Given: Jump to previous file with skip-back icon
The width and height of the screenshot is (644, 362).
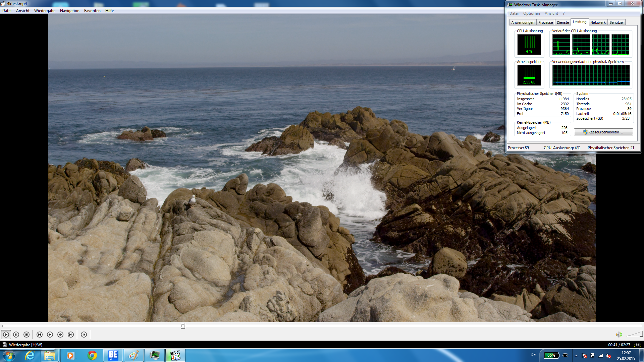Looking at the screenshot, I should click(40, 335).
